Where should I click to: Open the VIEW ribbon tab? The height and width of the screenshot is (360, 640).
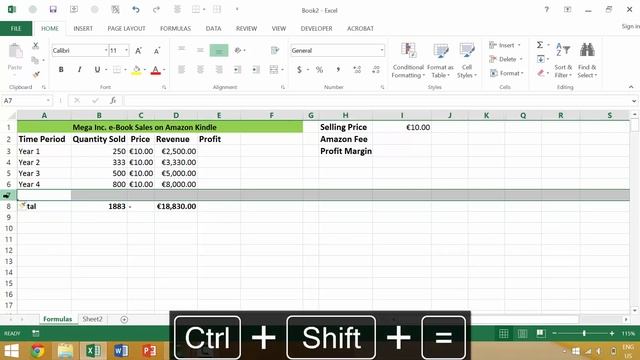point(278,28)
